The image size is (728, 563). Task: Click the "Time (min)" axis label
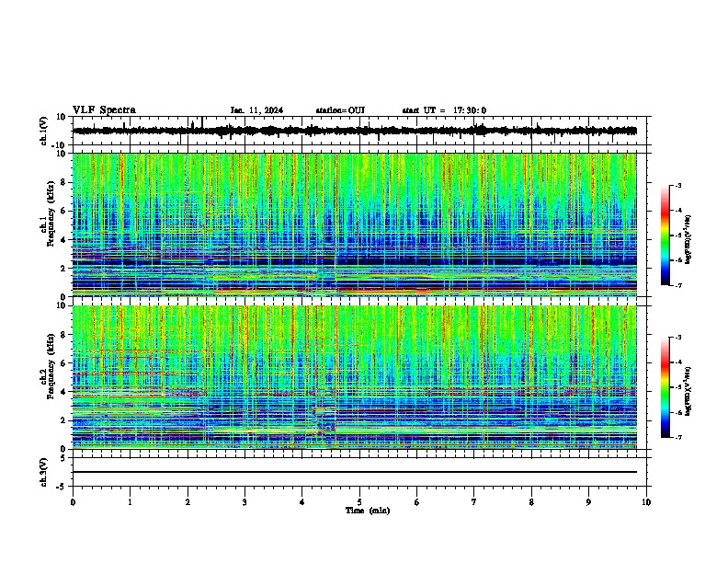[x=368, y=511]
